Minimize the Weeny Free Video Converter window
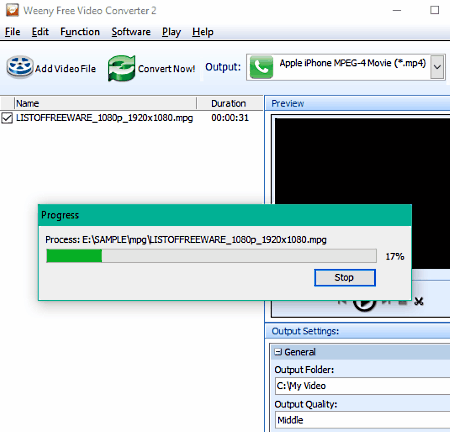The height and width of the screenshot is (432, 450). [x=397, y=10]
